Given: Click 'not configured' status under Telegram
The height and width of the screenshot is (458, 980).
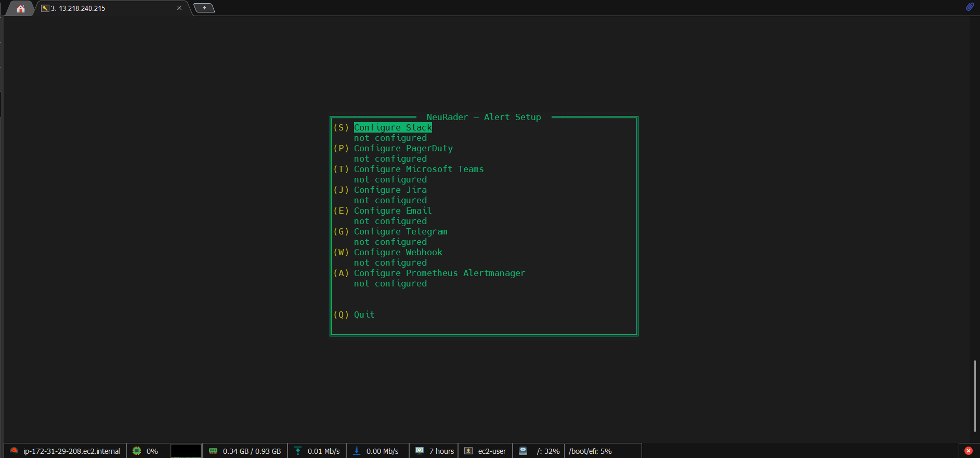Looking at the screenshot, I should [390, 242].
